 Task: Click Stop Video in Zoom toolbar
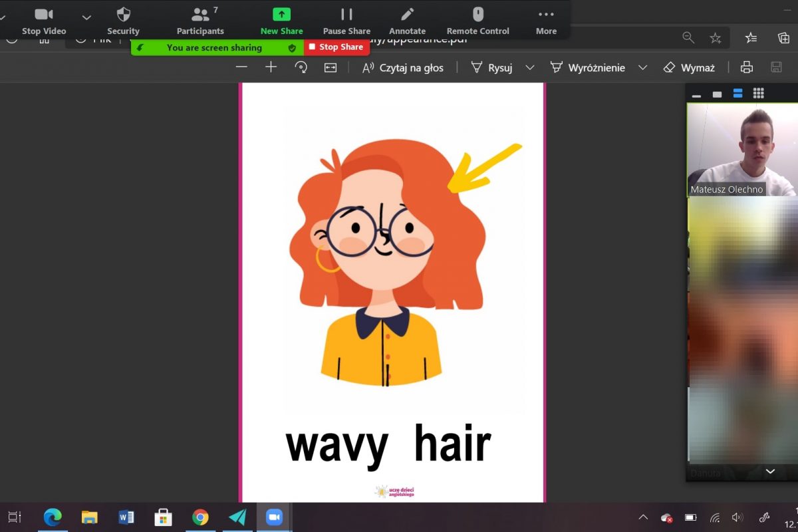[x=44, y=21]
